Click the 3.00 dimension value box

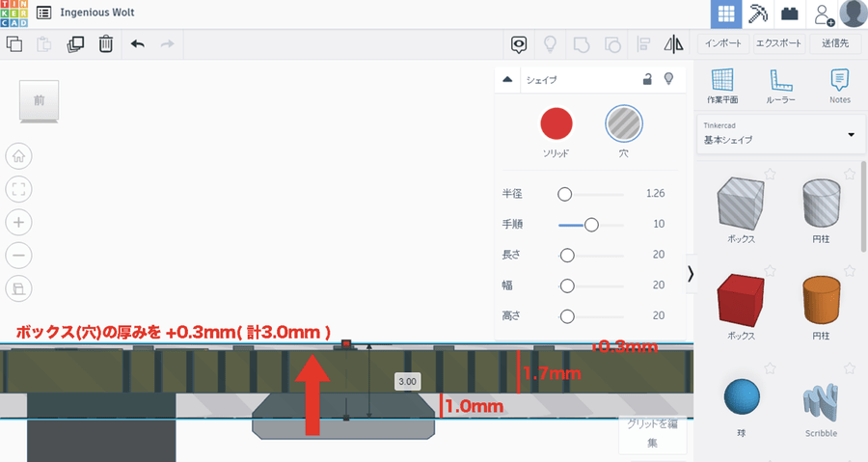point(407,381)
